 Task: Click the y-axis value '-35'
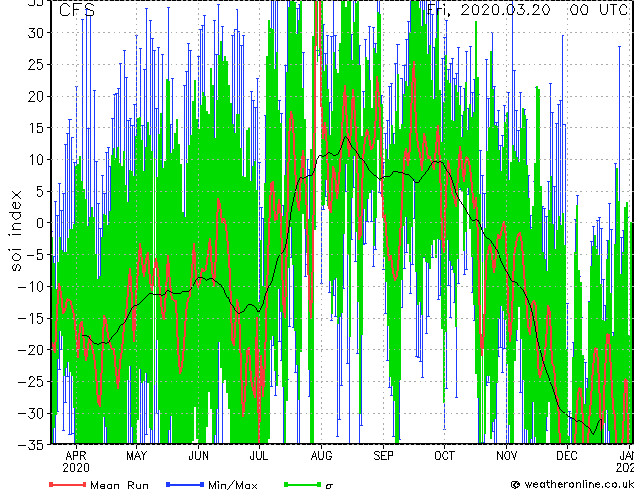point(31,445)
